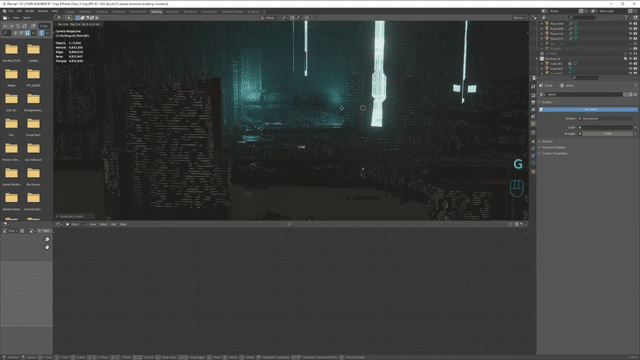The image size is (640, 360).
Task: Click the properties panel pin icon
Action: click(636, 85)
